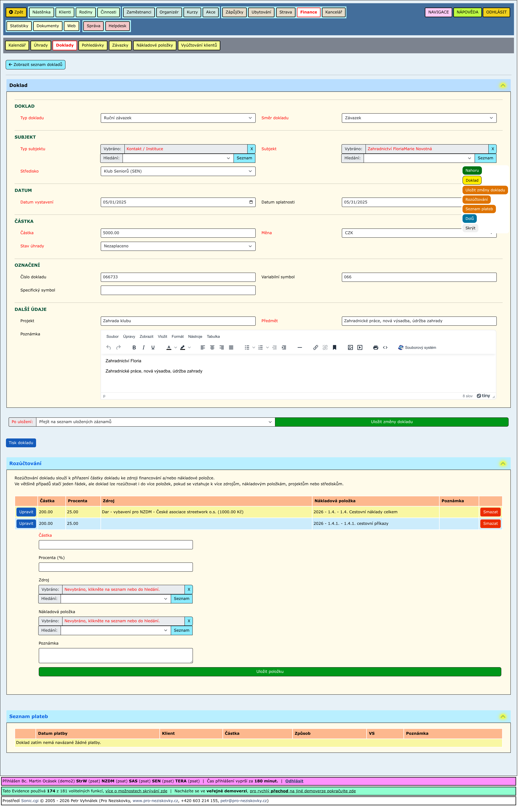
Task: Switch to the Závazky tab
Action: coord(120,45)
